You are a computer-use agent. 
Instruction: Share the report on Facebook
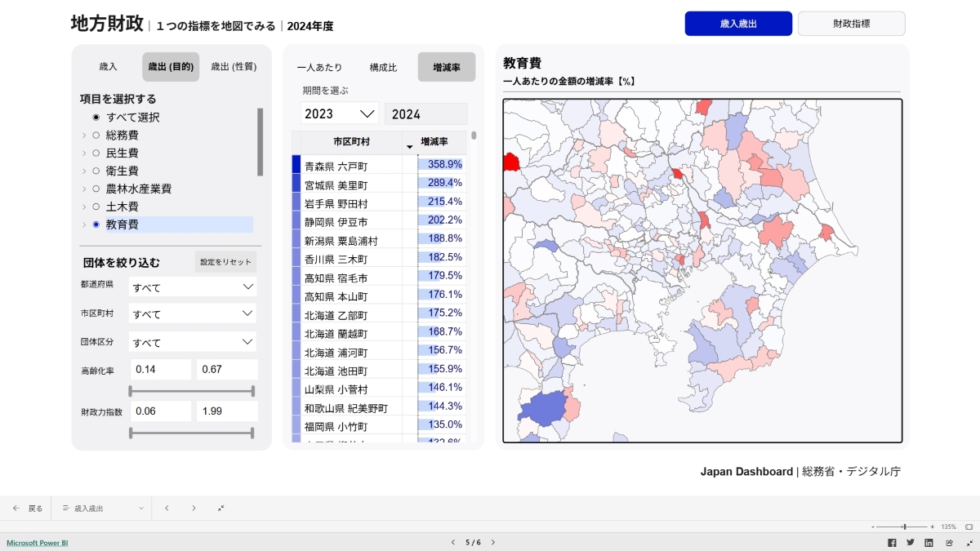tap(892, 543)
